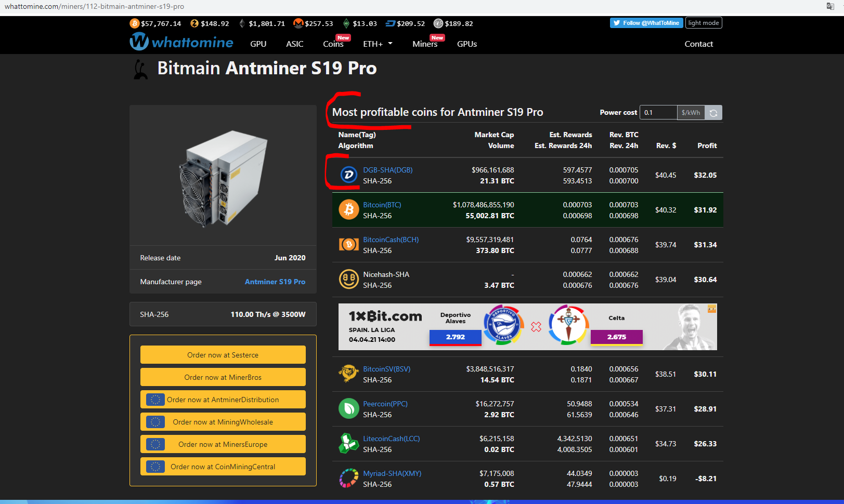Click the Peercoin green leaf icon
This screenshot has width=844, height=504.
[349, 409]
